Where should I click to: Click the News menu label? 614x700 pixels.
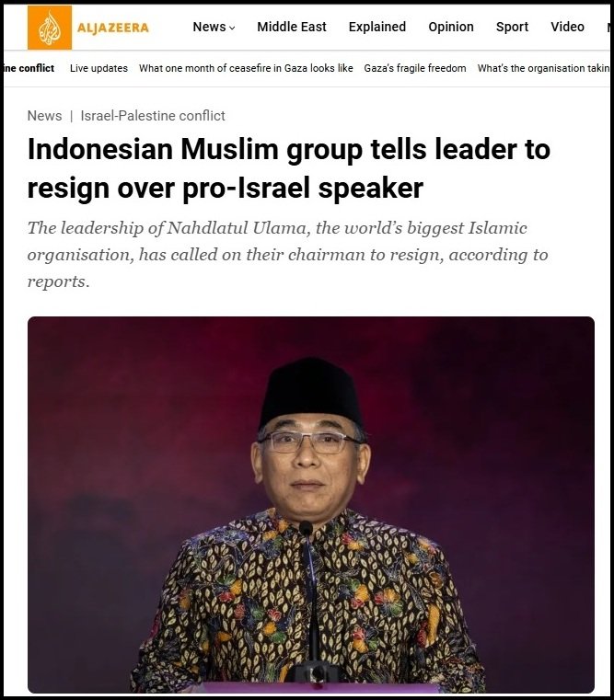coord(209,27)
